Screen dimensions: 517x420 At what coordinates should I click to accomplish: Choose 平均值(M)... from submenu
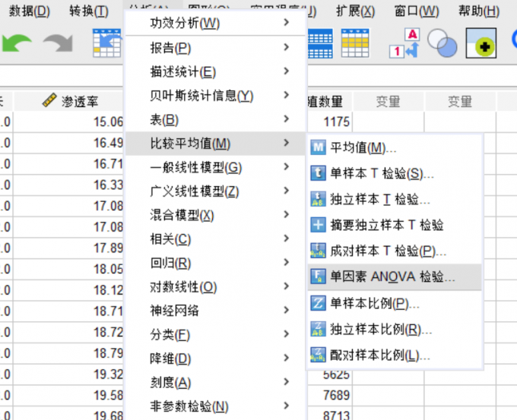click(x=395, y=147)
